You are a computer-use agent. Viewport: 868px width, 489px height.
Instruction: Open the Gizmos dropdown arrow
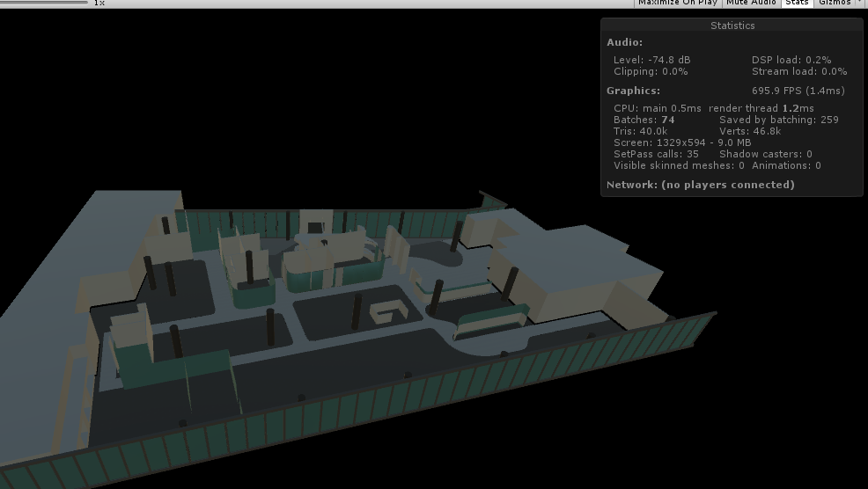[860, 3]
